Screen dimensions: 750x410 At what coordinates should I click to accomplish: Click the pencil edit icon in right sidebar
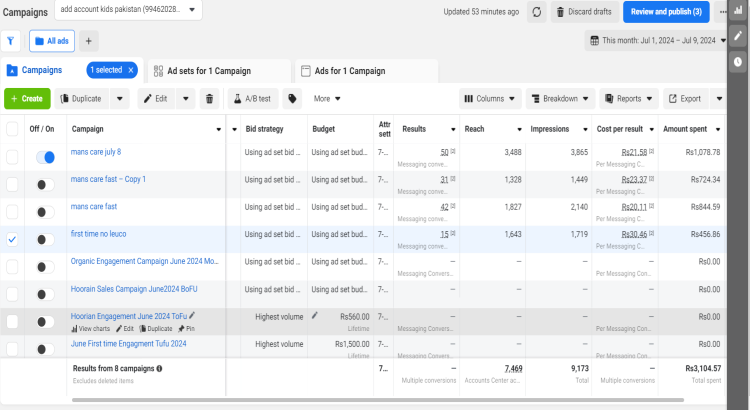738,36
